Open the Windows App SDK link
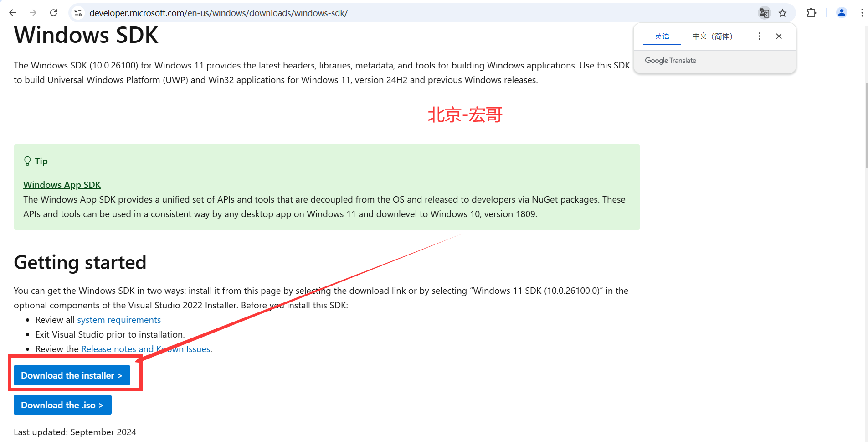 62,185
